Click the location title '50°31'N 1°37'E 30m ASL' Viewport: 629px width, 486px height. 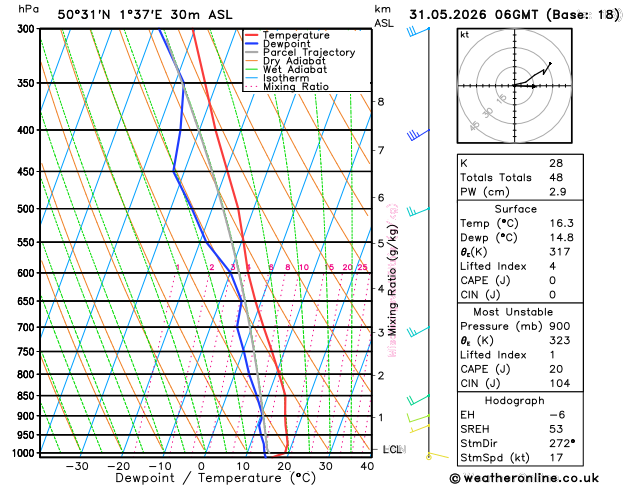point(145,15)
